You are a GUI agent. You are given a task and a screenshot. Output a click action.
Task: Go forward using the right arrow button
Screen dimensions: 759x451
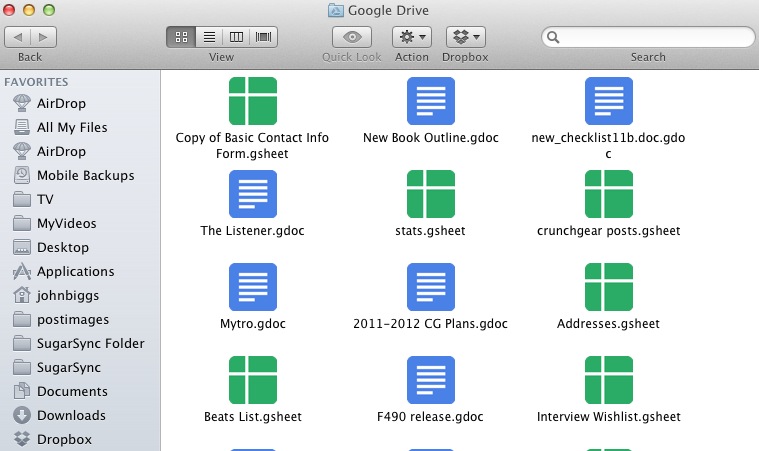point(44,37)
